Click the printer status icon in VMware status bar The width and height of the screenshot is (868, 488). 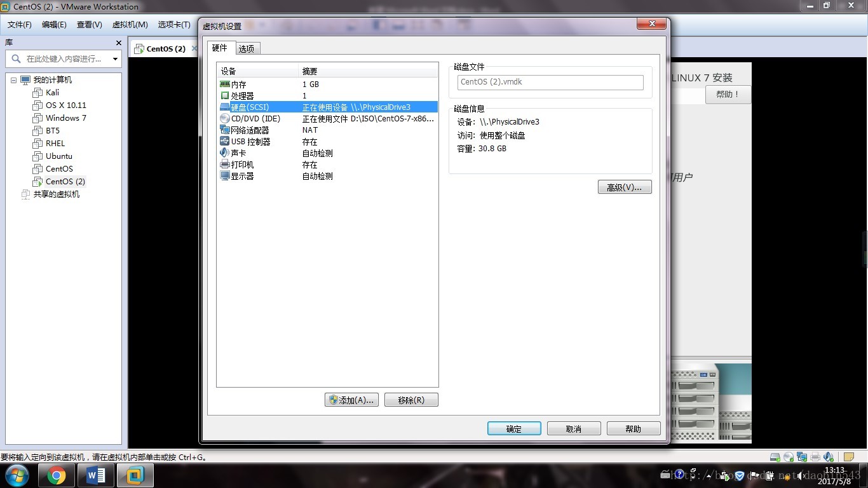(x=815, y=457)
